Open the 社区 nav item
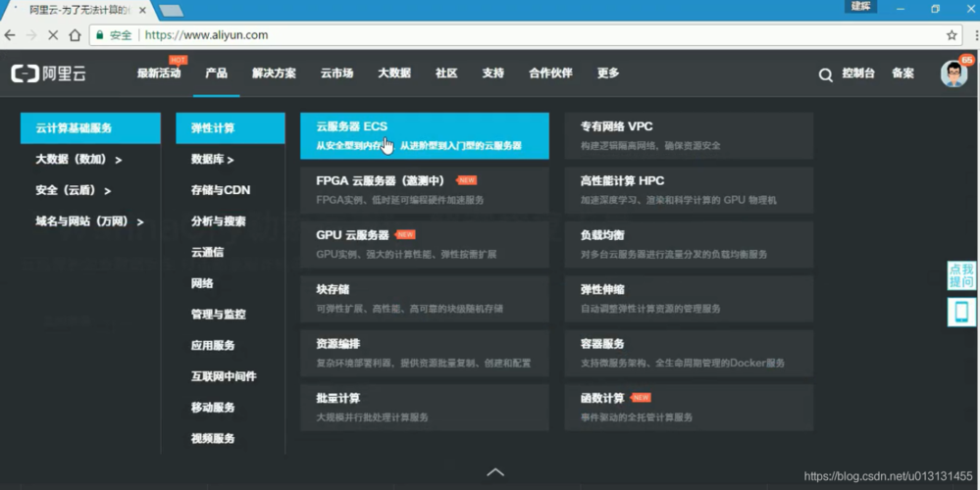 (446, 73)
